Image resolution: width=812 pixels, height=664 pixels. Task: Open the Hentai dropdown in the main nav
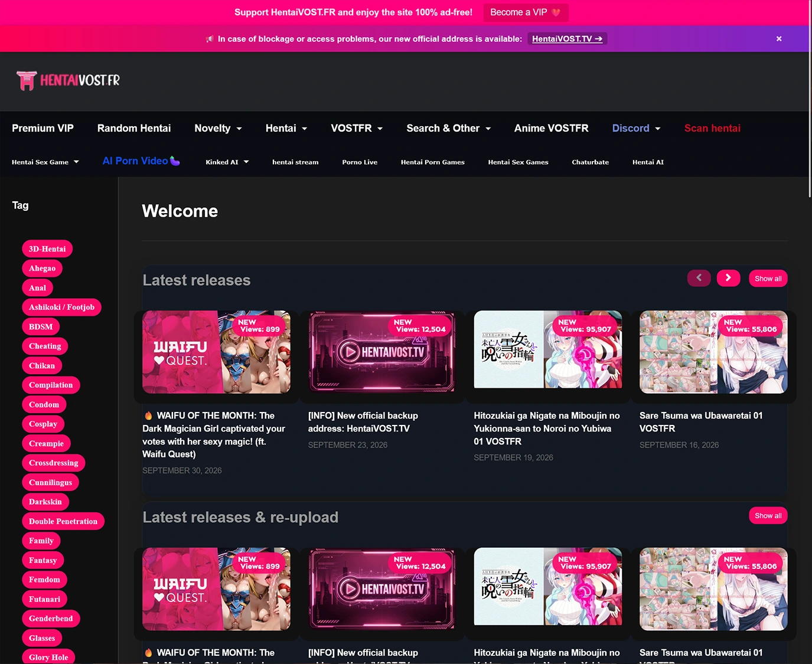coord(286,129)
